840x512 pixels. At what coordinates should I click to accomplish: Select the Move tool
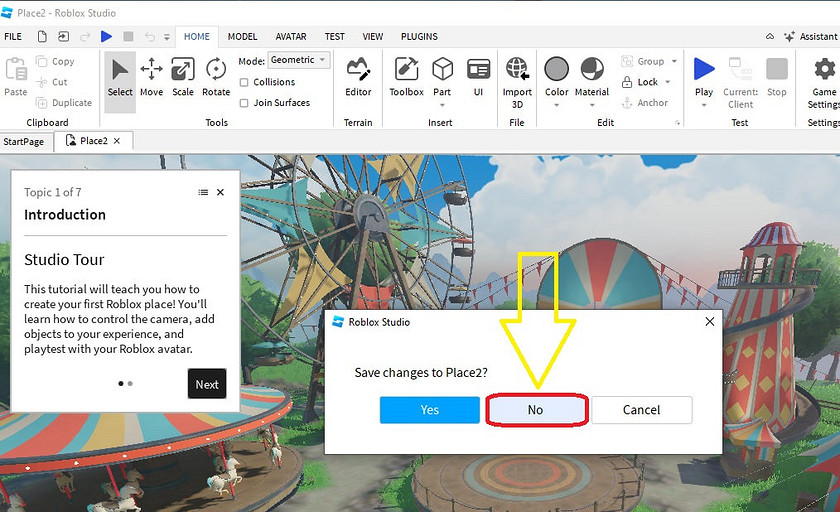(151, 77)
